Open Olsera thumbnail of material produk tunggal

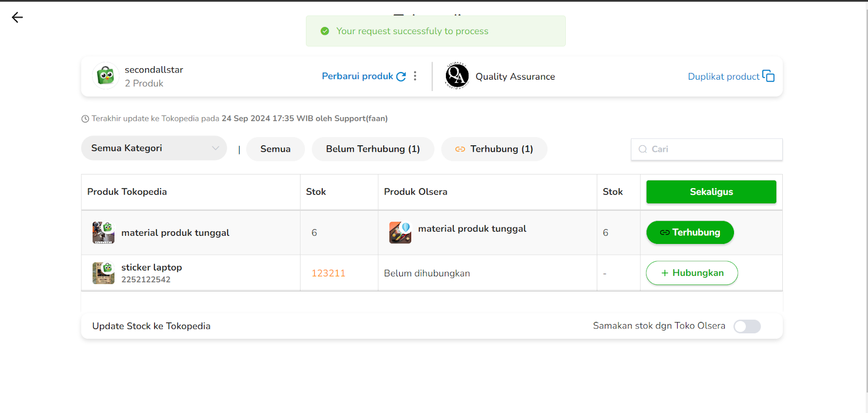click(400, 233)
